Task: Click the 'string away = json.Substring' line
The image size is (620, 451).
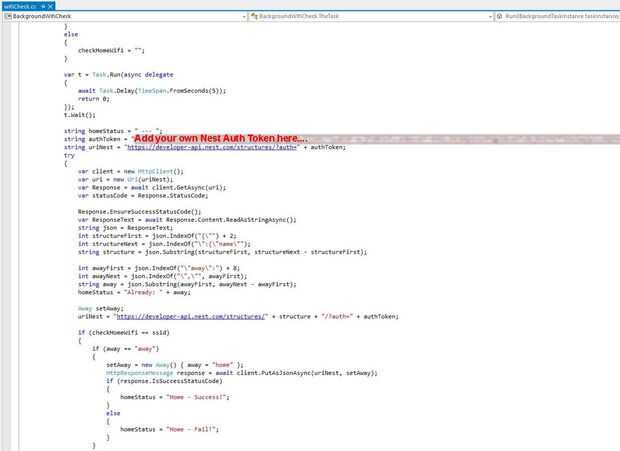Action: (187, 284)
